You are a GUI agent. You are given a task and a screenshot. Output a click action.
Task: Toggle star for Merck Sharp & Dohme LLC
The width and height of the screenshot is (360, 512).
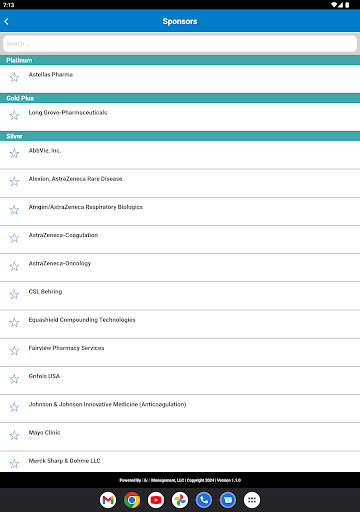click(x=14, y=463)
